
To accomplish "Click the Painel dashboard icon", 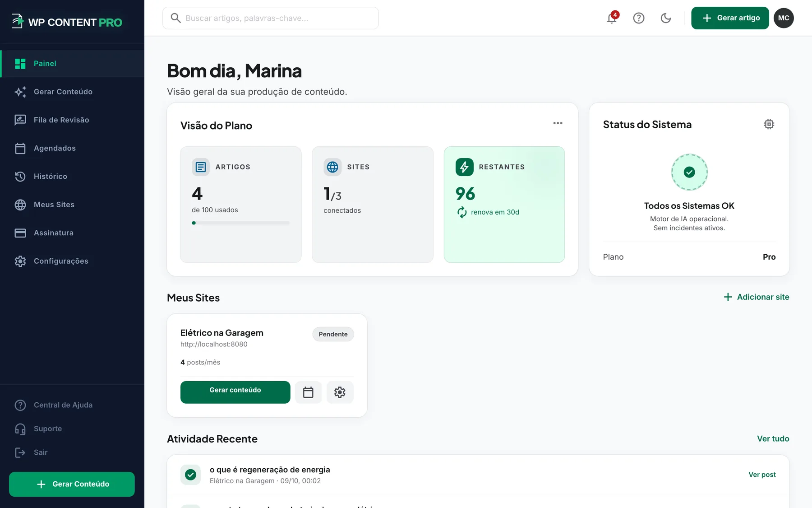I will pos(20,64).
